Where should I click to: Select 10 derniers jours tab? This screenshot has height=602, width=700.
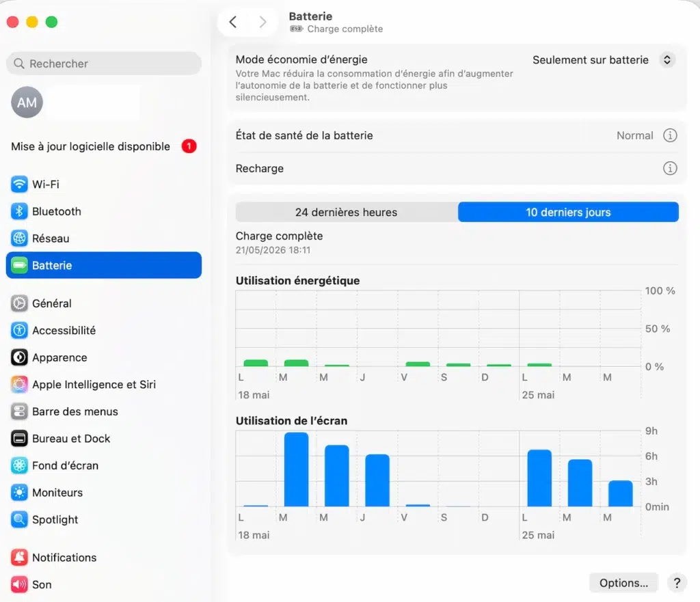point(568,212)
